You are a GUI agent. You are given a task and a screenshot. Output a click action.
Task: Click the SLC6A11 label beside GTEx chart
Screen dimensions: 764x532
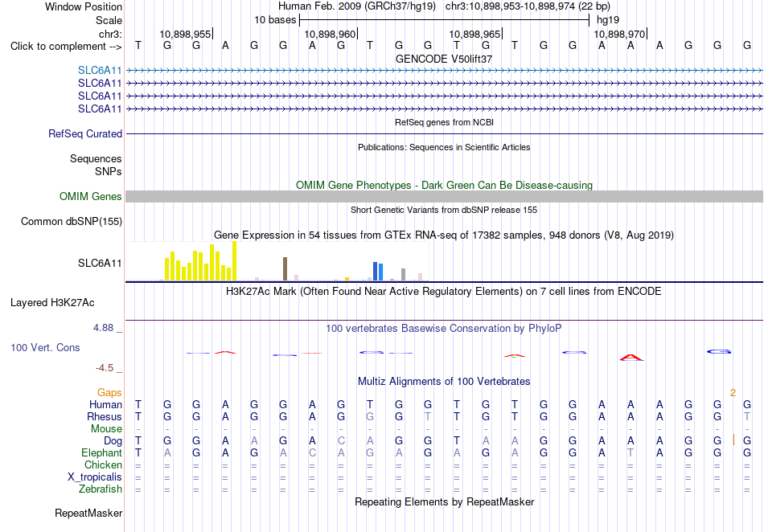[x=100, y=264]
